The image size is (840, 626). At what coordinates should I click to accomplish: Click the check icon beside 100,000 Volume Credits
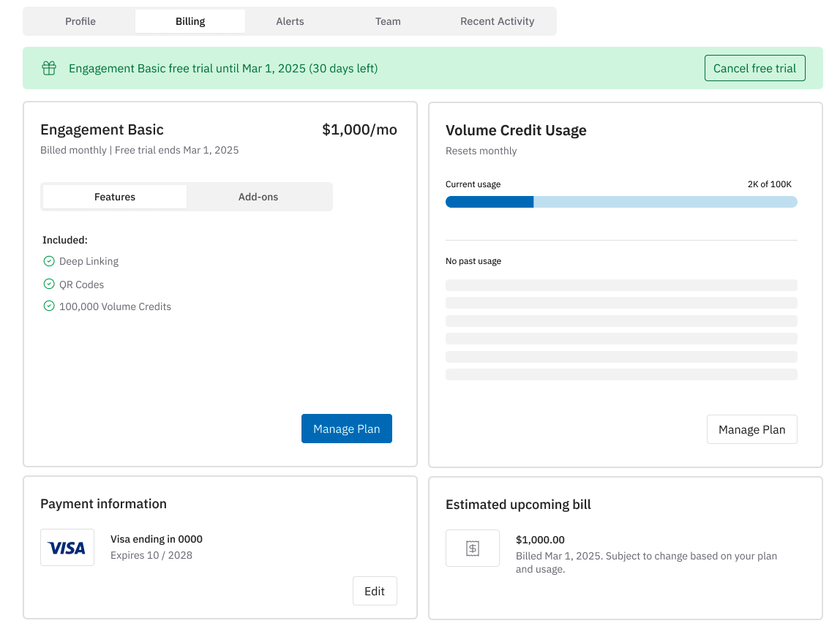pyautogui.click(x=49, y=306)
